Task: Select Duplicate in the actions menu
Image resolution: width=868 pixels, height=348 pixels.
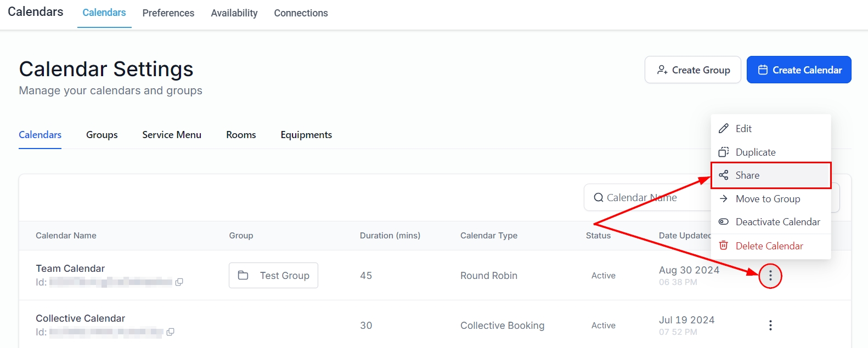Action: pos(755,152)
